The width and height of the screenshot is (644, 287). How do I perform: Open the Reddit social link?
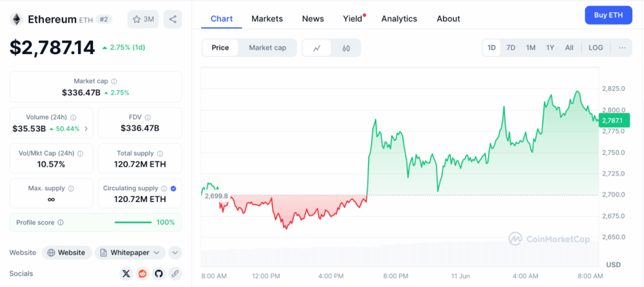(142, 274)
